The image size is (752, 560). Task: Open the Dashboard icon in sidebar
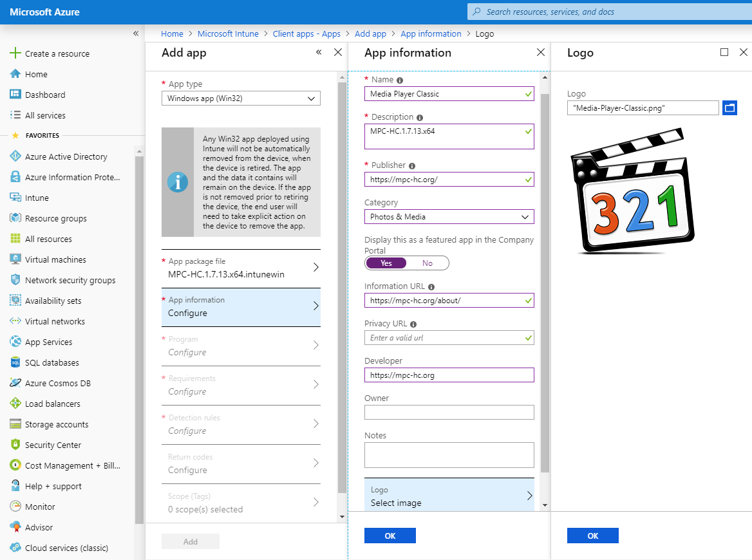(15, 95)
